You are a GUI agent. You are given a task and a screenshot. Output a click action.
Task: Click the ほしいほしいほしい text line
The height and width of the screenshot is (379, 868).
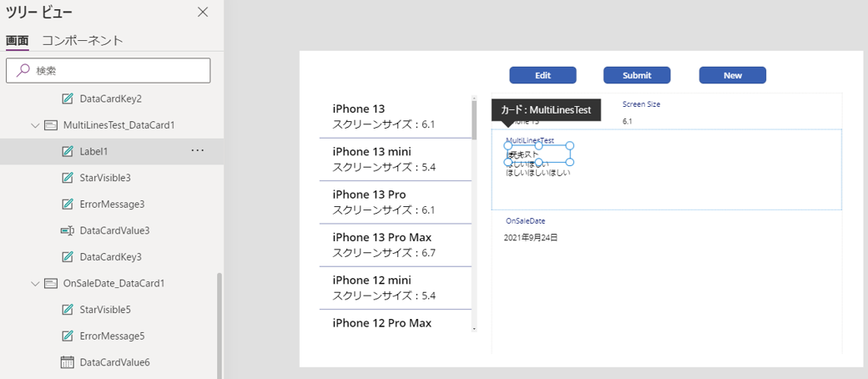pyautogui.click(x=538, y=173)
